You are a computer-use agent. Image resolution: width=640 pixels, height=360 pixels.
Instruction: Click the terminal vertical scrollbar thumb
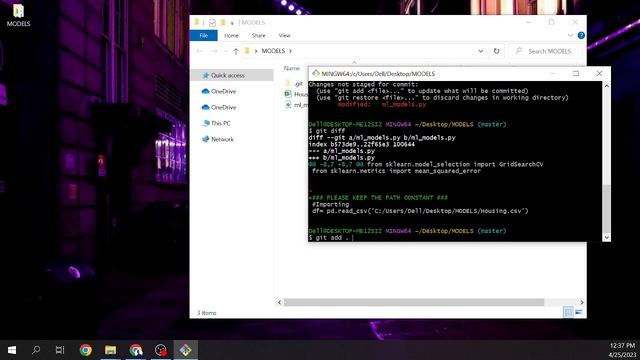click(606, 208)
